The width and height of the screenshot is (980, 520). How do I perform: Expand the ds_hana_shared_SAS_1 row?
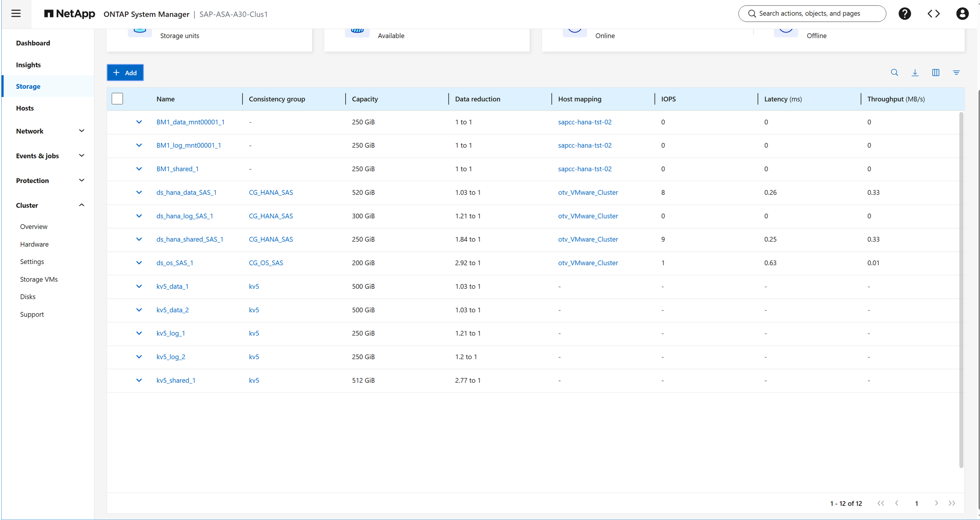coord(139,239)
